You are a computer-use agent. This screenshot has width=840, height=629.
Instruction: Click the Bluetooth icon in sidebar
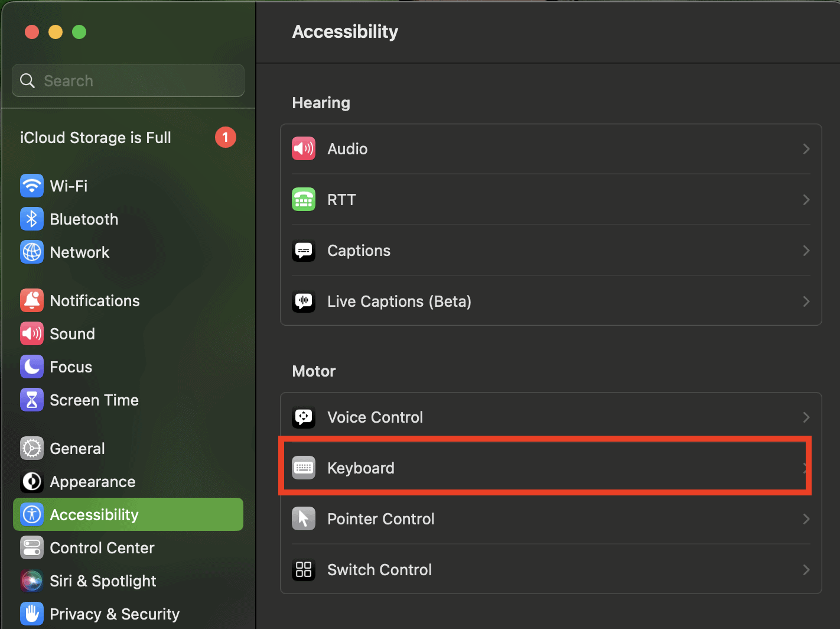click(x=32, y=219)
